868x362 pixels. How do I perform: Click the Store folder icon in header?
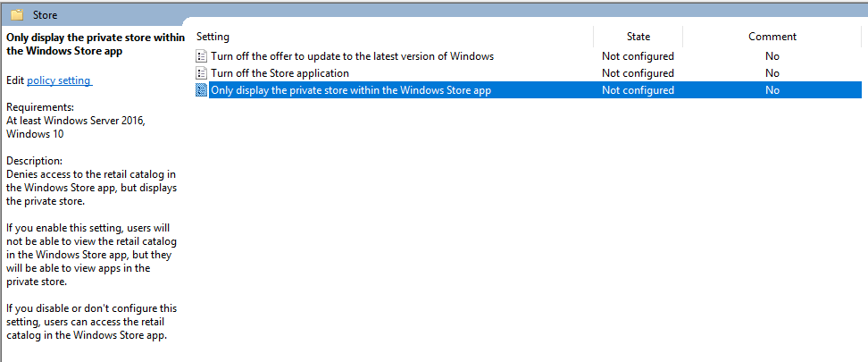(x=16, y=14)
